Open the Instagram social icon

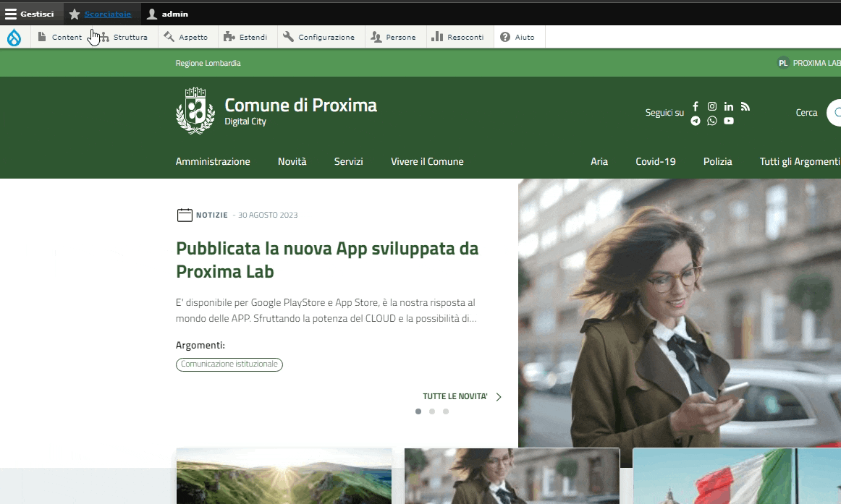[x=712, y=106]
